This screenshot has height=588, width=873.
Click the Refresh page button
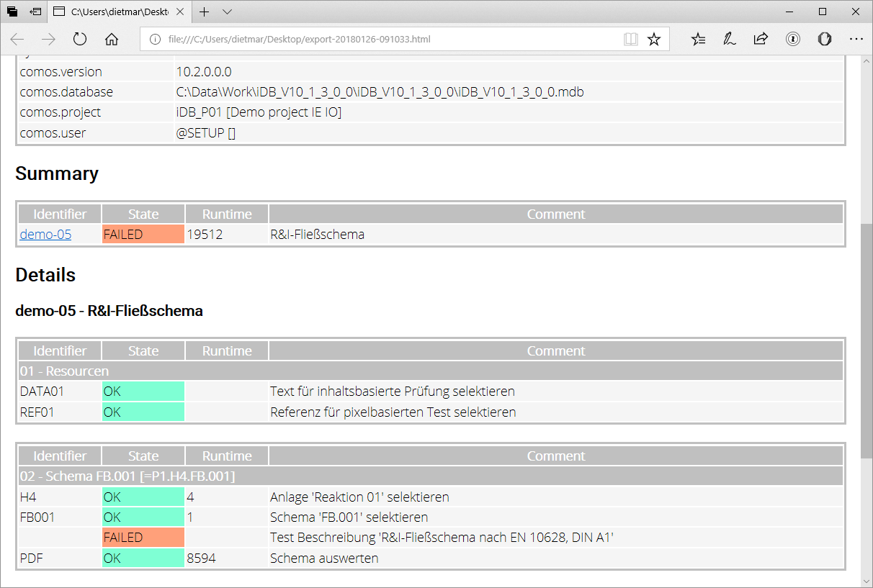[80, 40]
